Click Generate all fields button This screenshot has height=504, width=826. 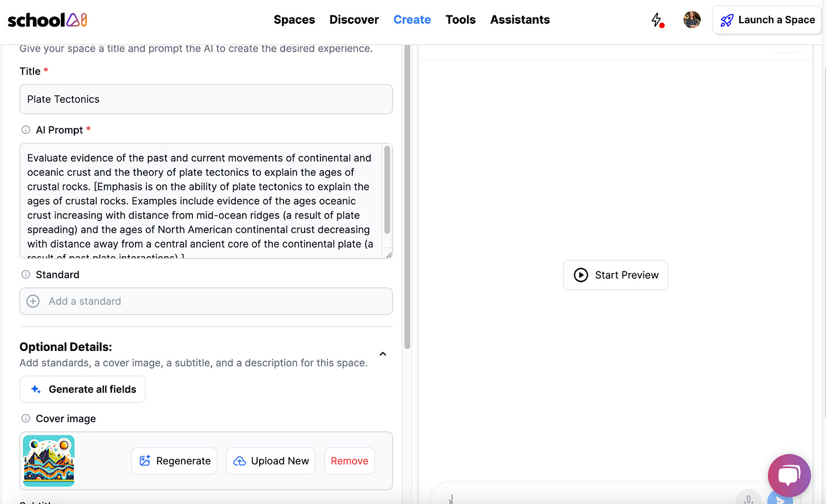point(83,389)
